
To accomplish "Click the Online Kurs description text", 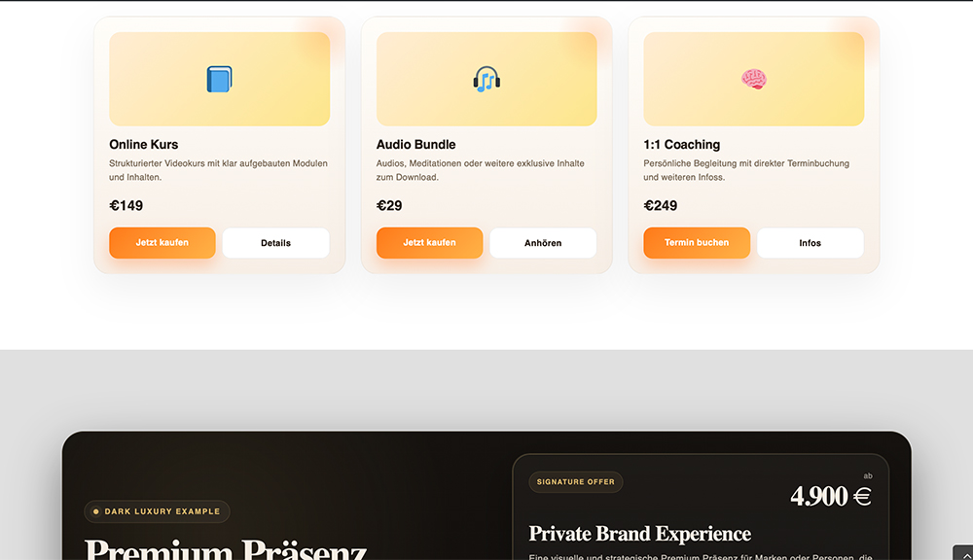I will pos(218,170).
